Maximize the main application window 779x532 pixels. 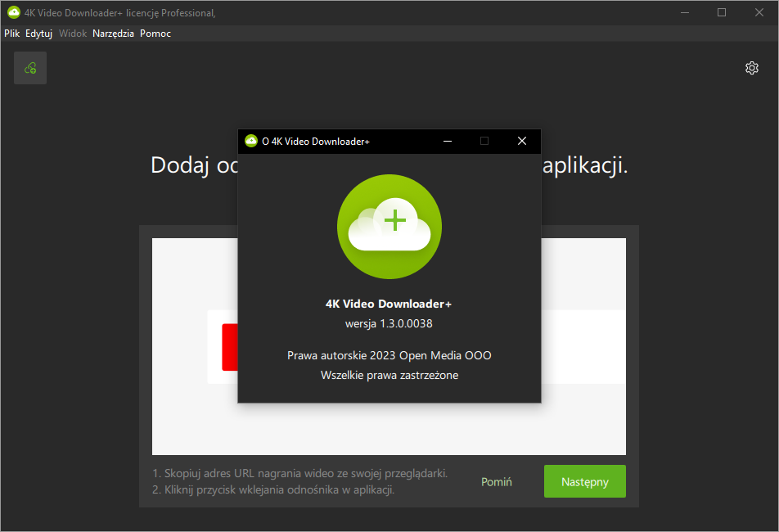(722, 13)
